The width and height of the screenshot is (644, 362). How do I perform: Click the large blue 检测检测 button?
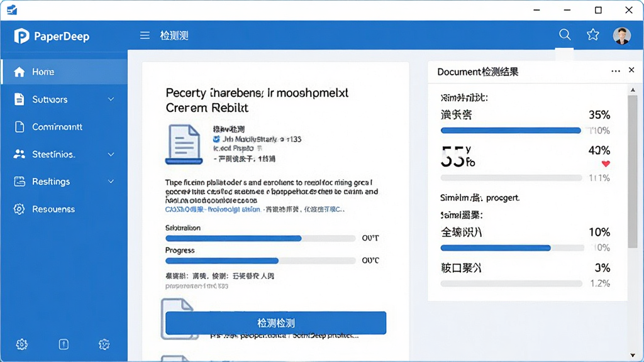click(x=275, y=323)
